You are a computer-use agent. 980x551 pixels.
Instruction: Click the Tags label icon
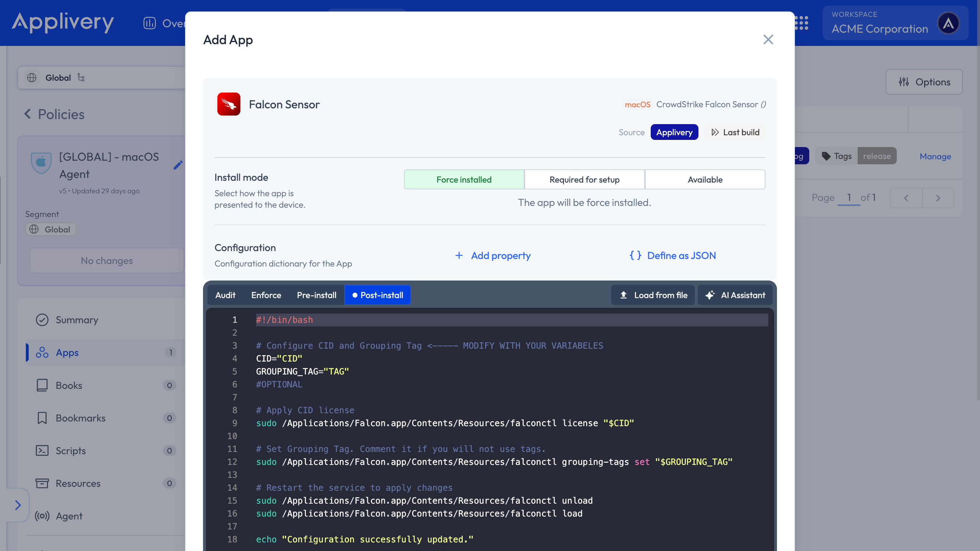point(826,156)
